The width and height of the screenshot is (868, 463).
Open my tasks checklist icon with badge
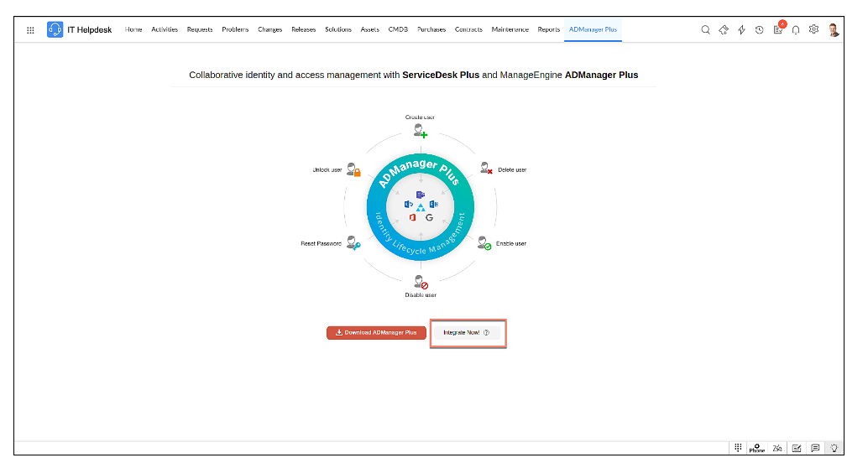tap(778, 29)
